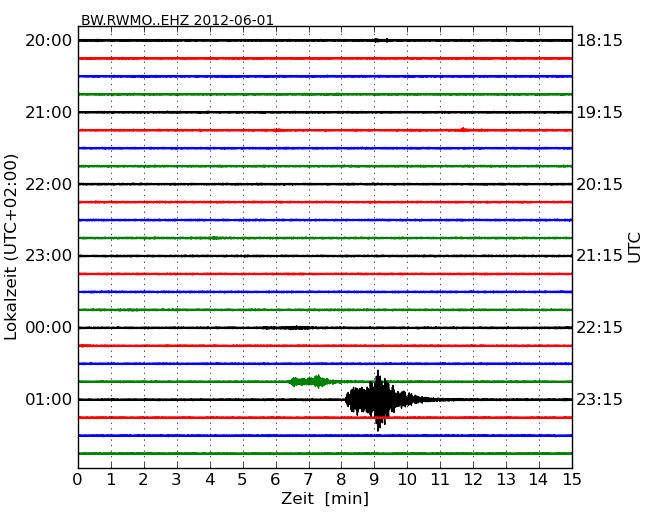The width and height of the screenshot is (650, 520).
Task: Click the plot title BW.RWMO..EHZ 2012-06-01
Action: click(x=177, y=20)
